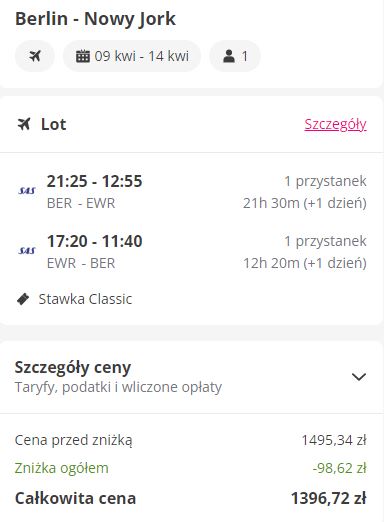Click the airplane chip icon under the title

tap(35, 56)
